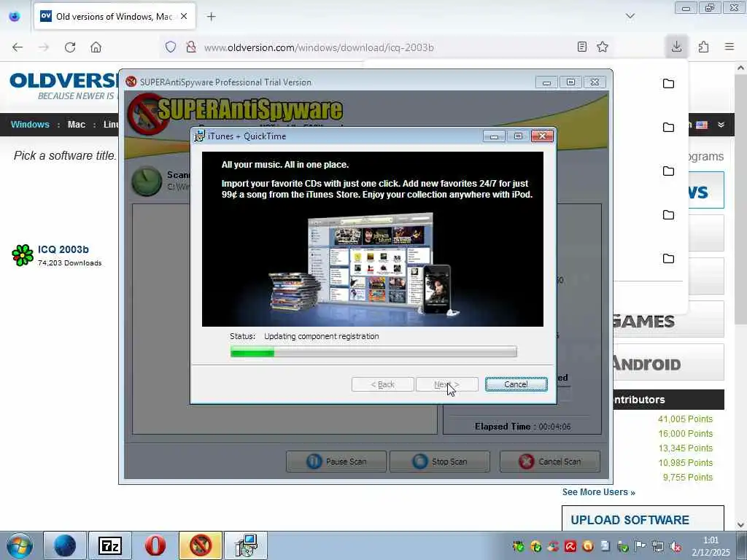Open the Windows menu on oldversion site
This screenshot has width=747, height=560.
[30, 124]
